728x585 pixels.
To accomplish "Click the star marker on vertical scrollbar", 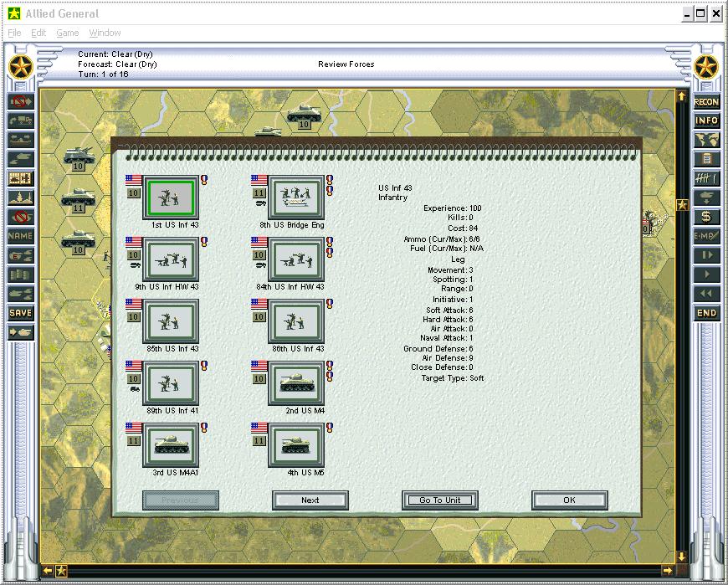I will (x=682, y=205).
